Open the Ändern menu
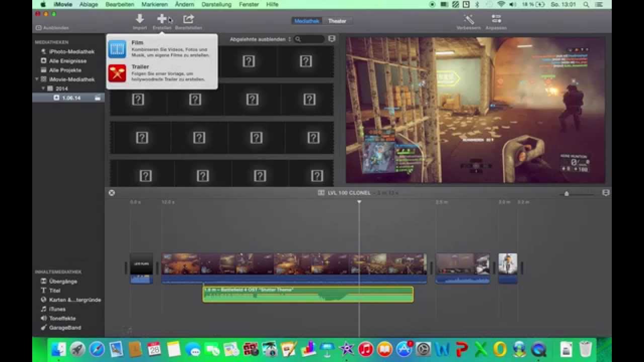Screen dimensions: 644x362 pyautogui.click(x=185, y=4)
